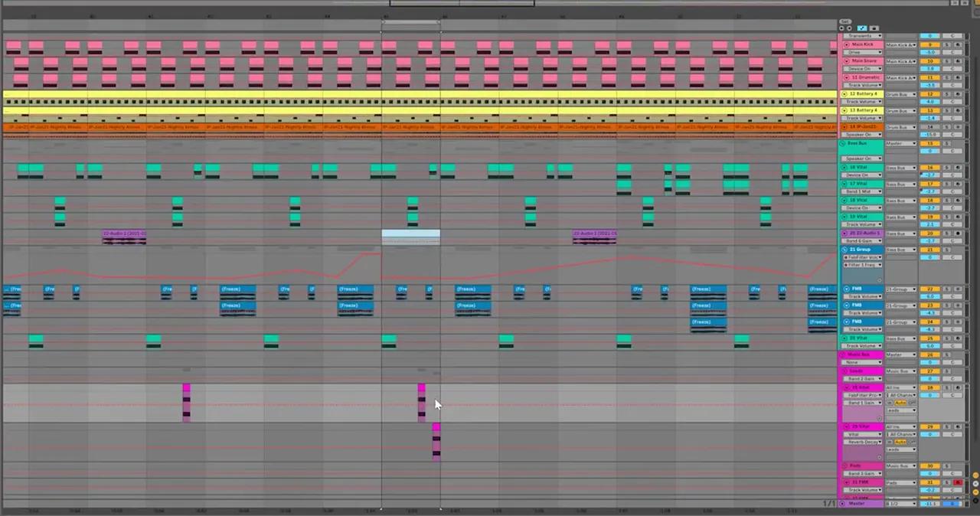Click Master track volume value -11.1
Image resolution: width=980 pixels, height=516 pixels.
(929, 504)
